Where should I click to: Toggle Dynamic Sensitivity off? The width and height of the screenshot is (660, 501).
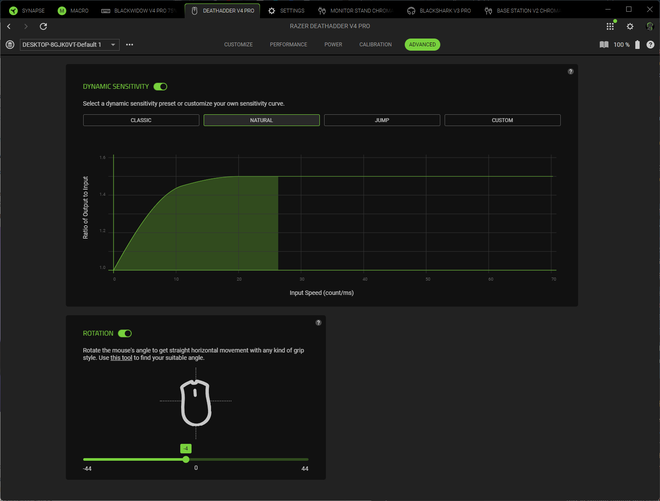[160, 86]
